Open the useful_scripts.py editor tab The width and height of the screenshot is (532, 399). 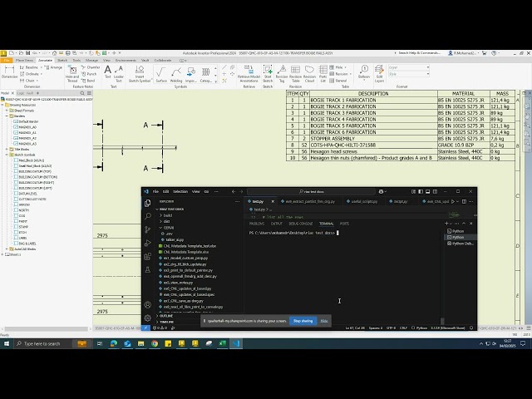pos(362,201)
